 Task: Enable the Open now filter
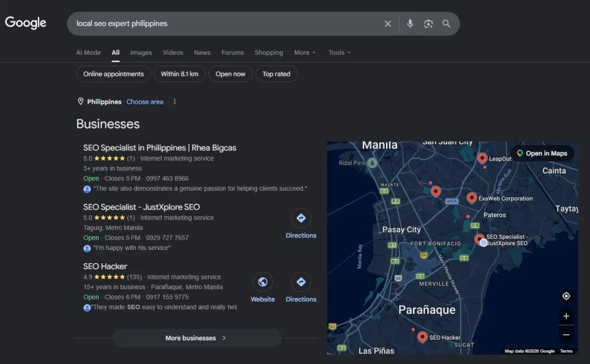click(x=230, y=74)
